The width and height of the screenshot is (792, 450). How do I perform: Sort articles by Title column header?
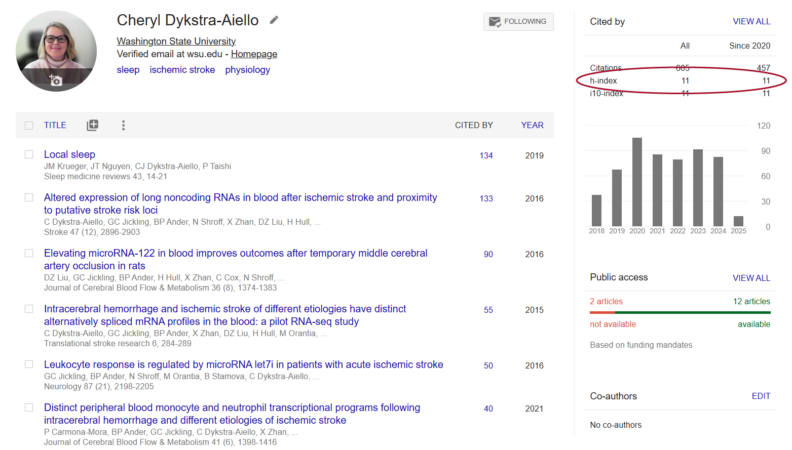click(x=55, y=125)
